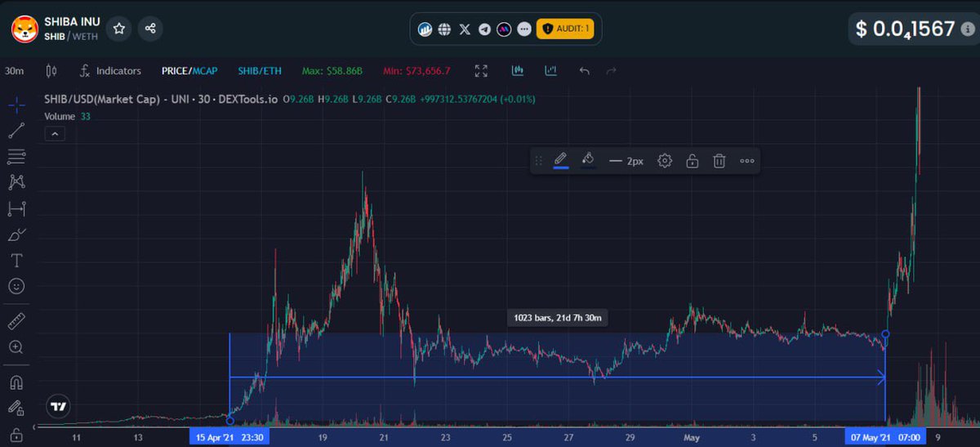Toggle the SHIB/ETH pair display
Image resolution: width=980 pixels, height=447 pixels.
coord(258,71)
